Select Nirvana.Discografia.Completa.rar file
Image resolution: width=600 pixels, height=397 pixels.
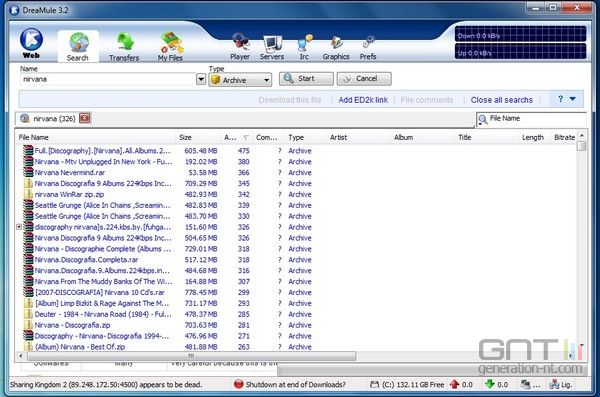tap(86, 260)
